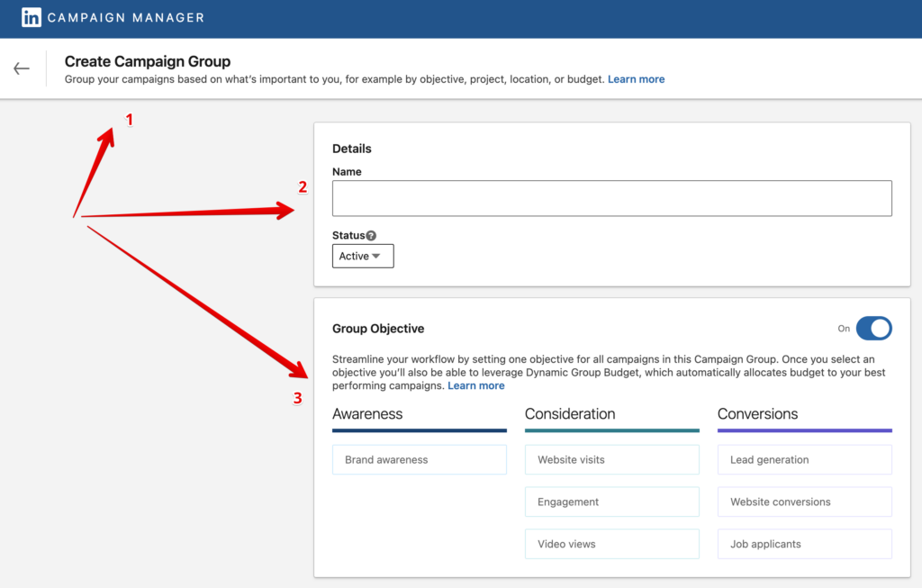922x588 pixels.
Task: Open Learn more link under Group Objective
Action: (476, 385)
